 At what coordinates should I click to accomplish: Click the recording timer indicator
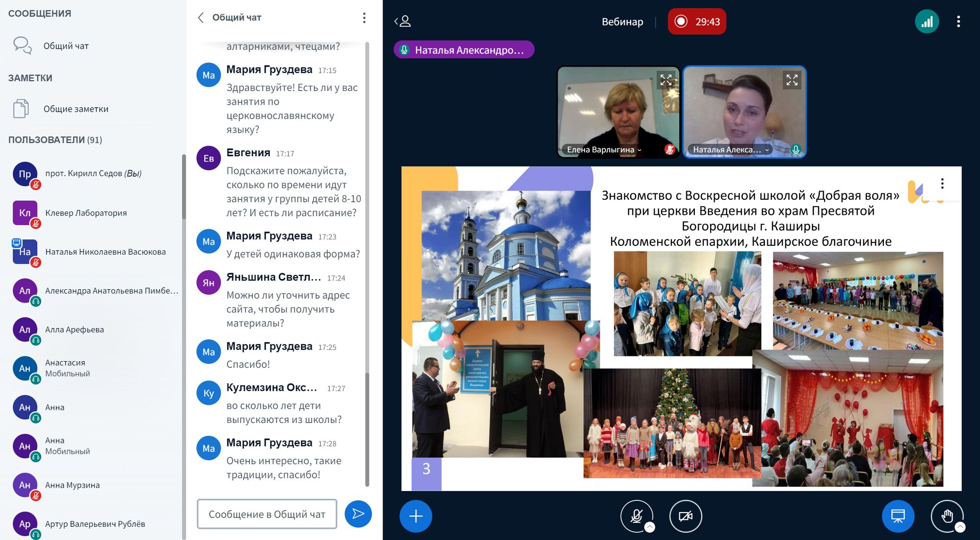tap(697, 22)
